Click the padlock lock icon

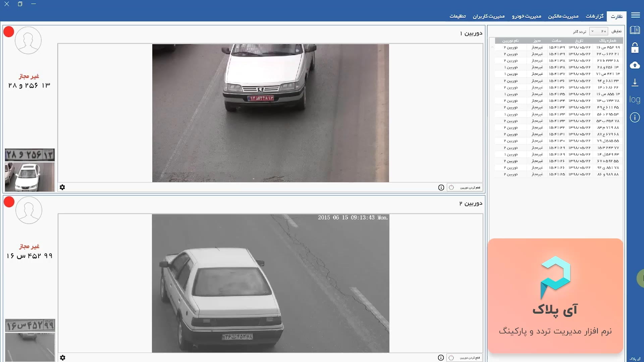[635, 48]
